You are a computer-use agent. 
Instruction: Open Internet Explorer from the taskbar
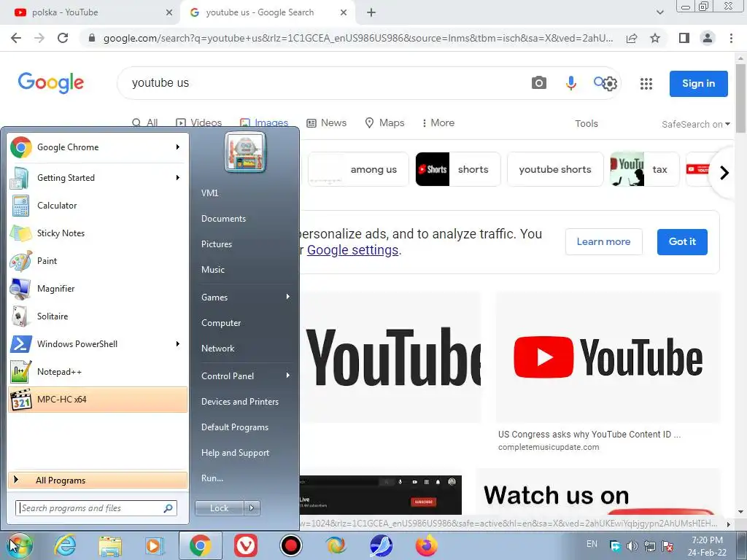tap(65, 545)
